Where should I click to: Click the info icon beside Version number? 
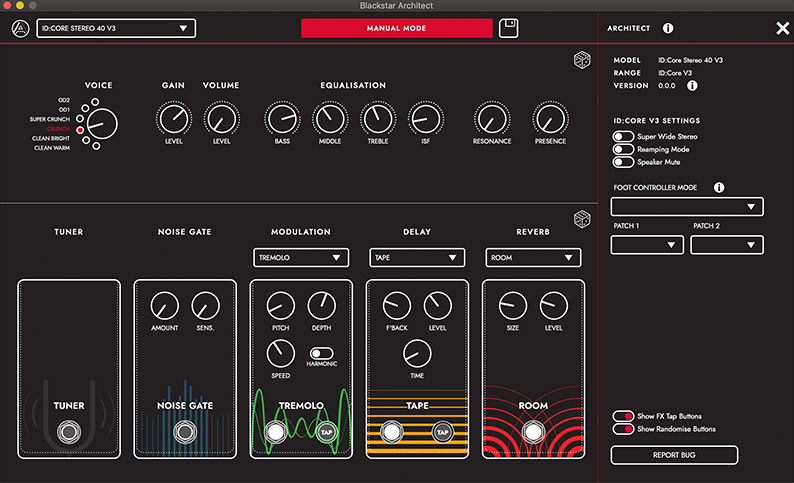[x=692, y=85]
